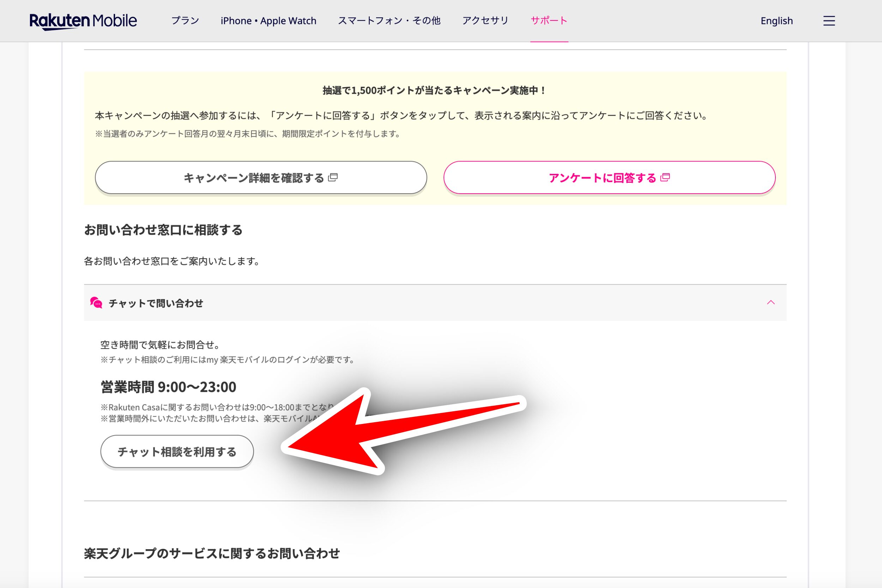Click the Rakuten Mobile logo icon
The width and height of the screenshot is (882, 588).
point(84,20)
